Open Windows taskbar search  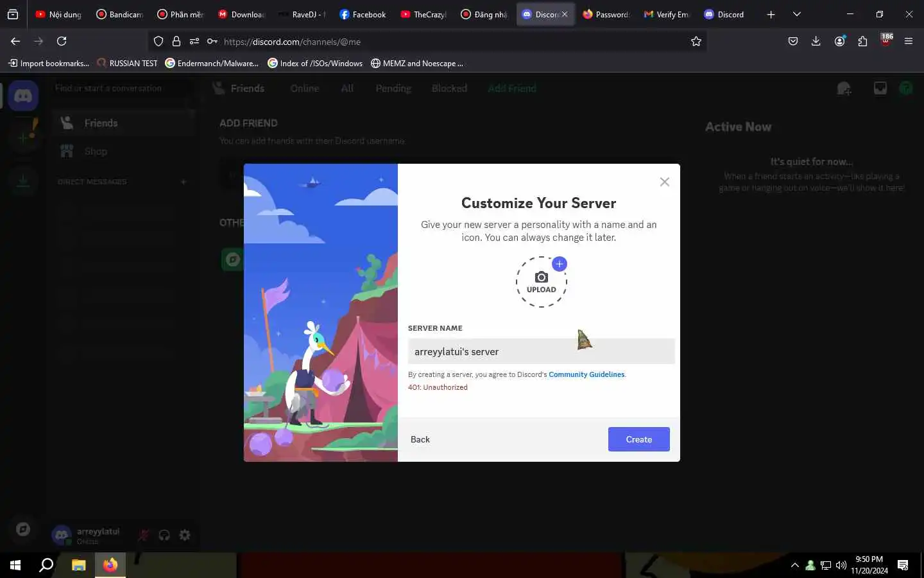46,565
